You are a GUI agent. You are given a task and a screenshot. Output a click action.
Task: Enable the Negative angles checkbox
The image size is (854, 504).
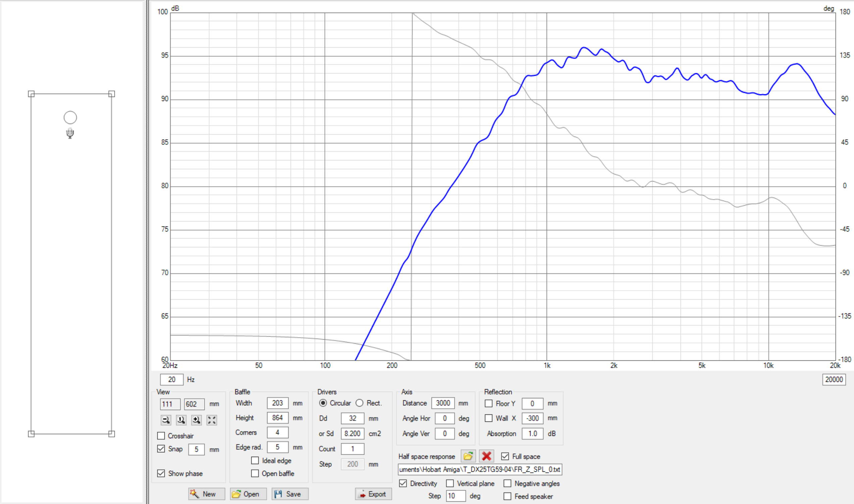click(x=507, y=483)
